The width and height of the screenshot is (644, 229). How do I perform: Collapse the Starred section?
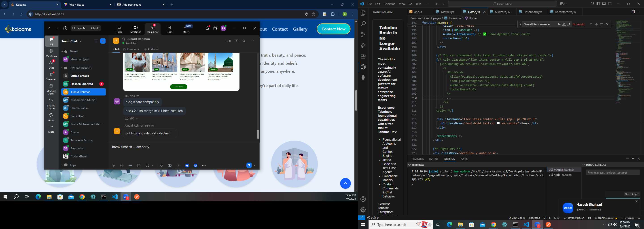pos(62,51)
